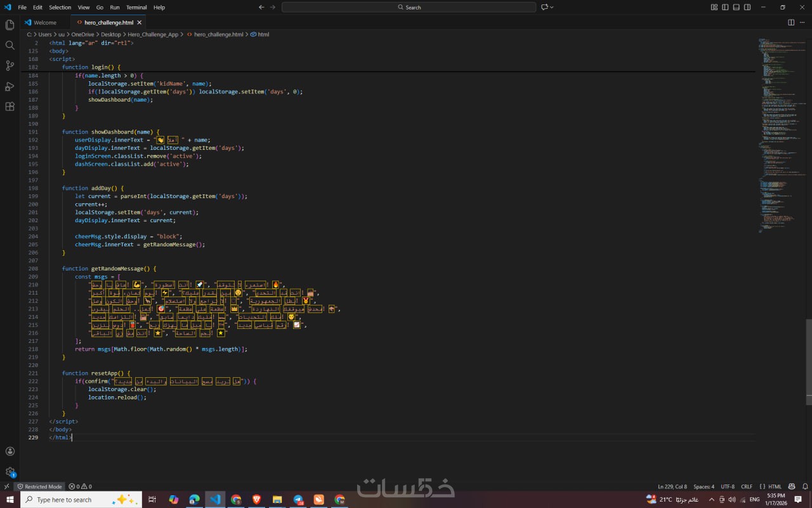Open the Accounts menu icon
812x508 pixels.
(x=10, y=451)
